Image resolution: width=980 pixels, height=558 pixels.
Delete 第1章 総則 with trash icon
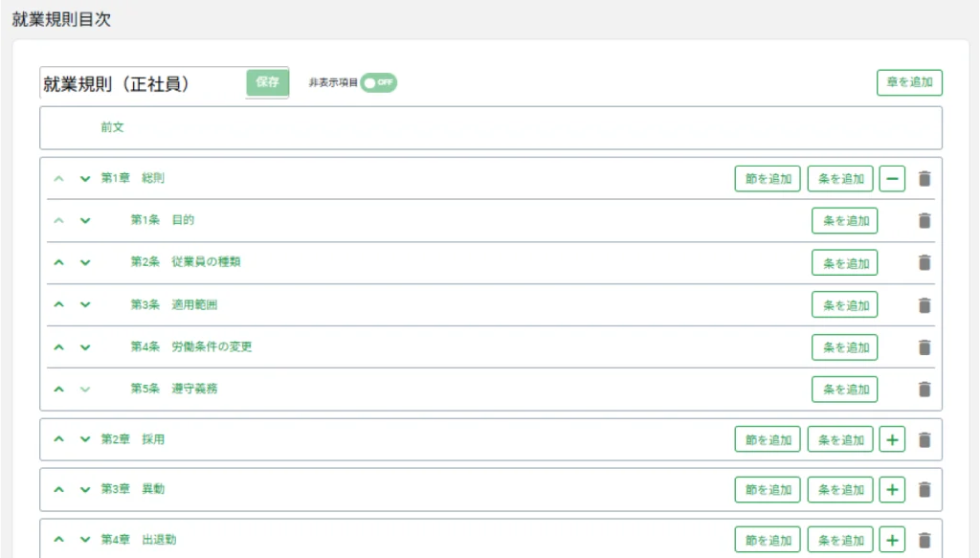tap(924, 179)
